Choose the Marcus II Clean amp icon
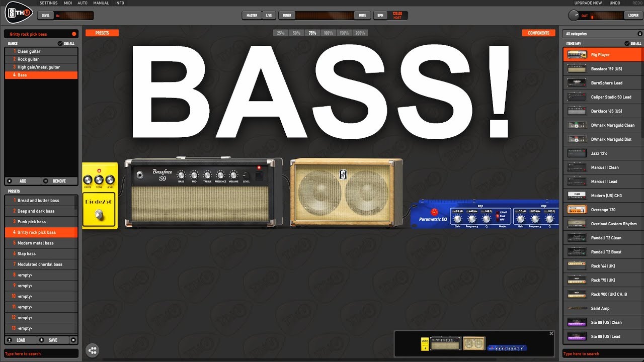 tap(576, 167)
